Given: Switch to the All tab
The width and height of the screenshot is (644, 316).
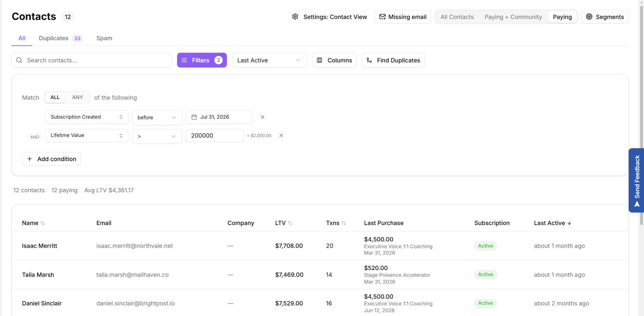Looking at the screenshot, I should [22, 38].
